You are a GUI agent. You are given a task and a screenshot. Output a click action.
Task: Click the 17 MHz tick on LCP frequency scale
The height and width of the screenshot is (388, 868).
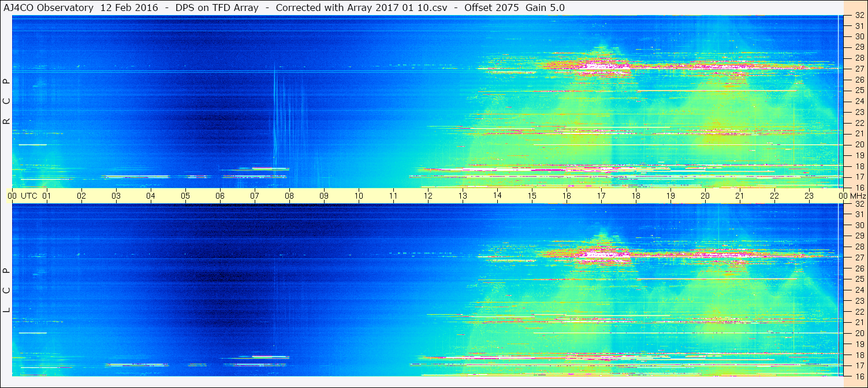tap(859, 365)
